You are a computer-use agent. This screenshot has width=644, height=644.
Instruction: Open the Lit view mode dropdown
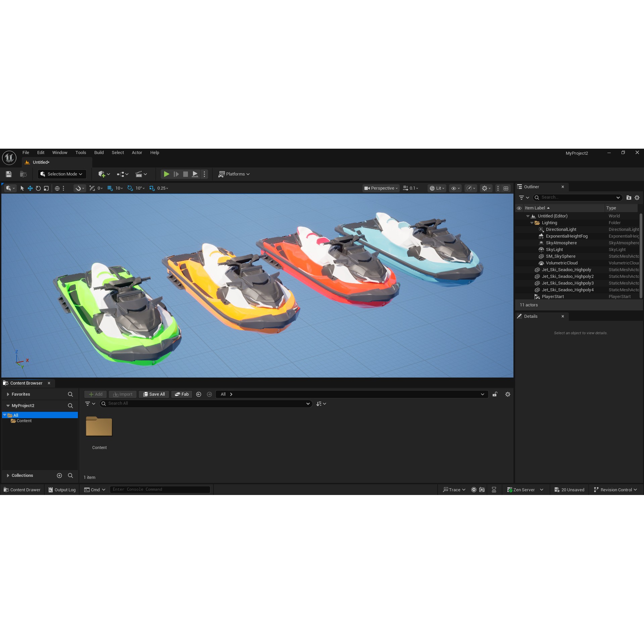(437, 188)
